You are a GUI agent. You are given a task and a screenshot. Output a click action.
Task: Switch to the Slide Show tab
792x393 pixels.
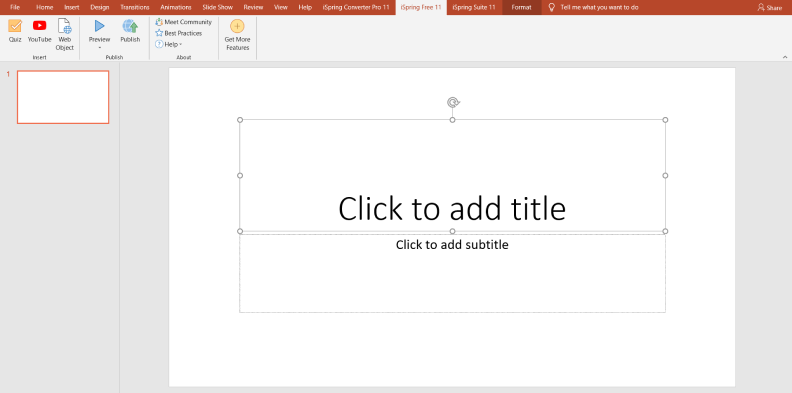(x=217, y=8)
